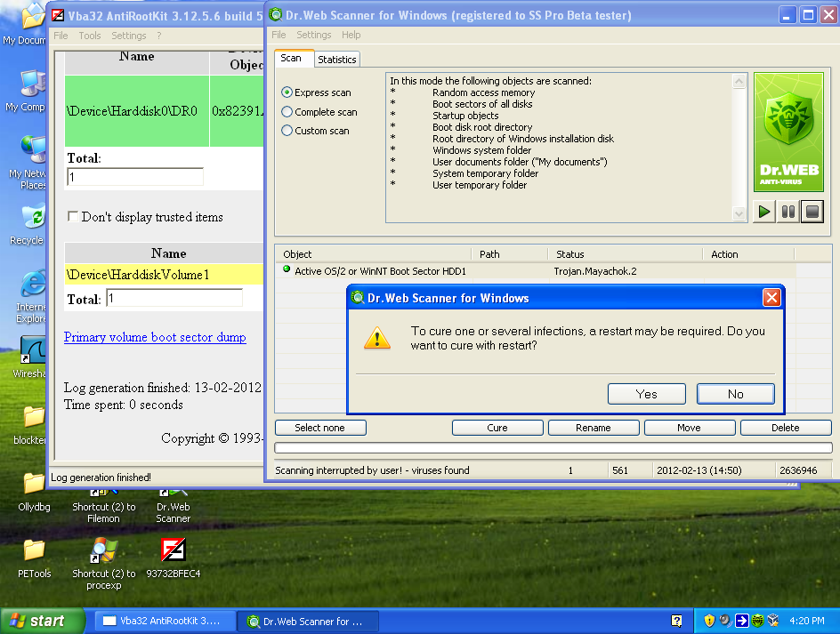Pause the Dr.Web scan
Screen dimensions: 840x634
tap(787, 212)
